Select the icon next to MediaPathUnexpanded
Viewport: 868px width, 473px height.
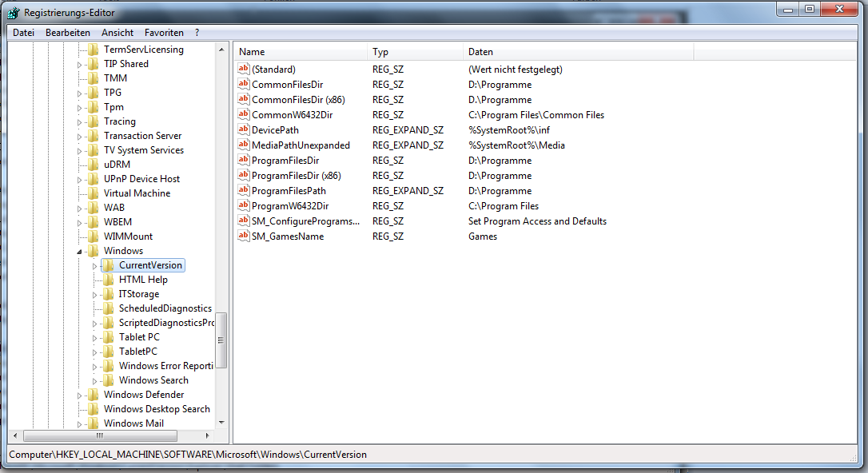pyautogui.click(x=244, y=145)
